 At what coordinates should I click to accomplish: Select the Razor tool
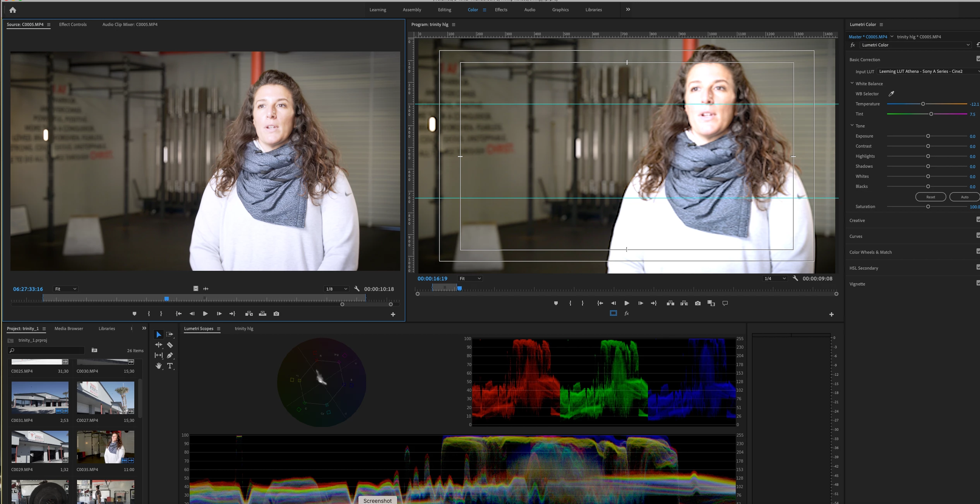click(170, 345)
